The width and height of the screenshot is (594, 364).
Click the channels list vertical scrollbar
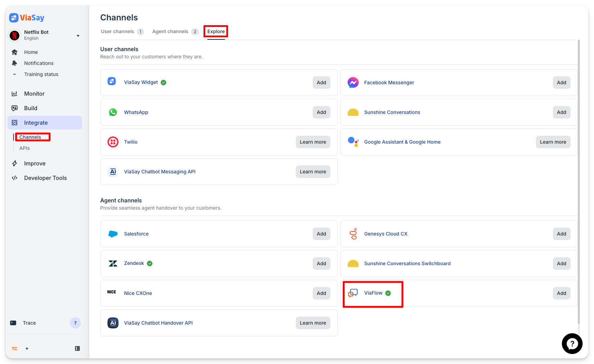coord(579,182)
